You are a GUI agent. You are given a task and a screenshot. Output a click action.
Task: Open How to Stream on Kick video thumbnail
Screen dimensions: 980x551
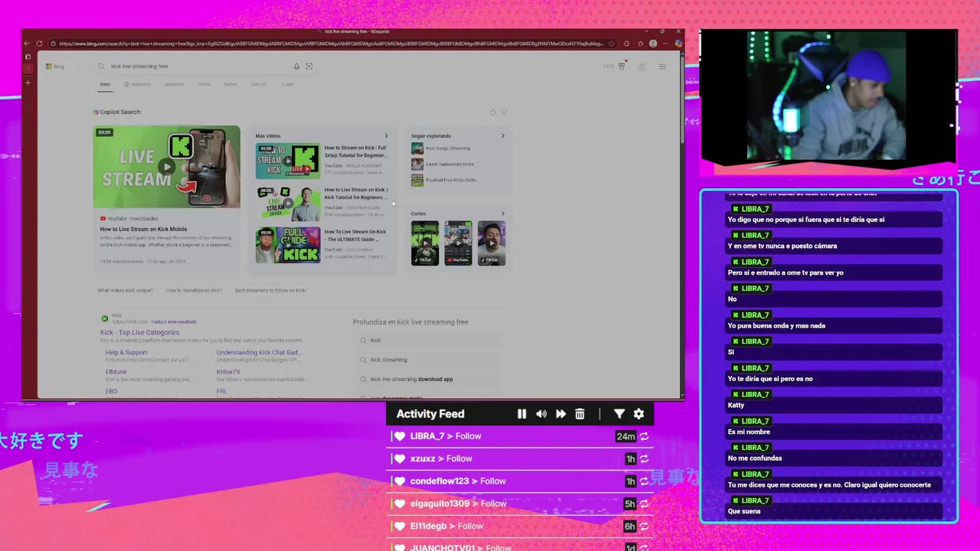288,161
